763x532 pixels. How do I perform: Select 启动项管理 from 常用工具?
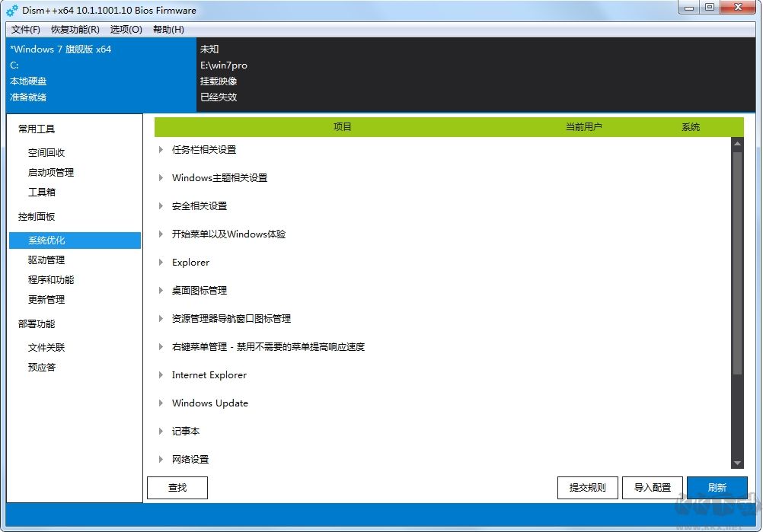[x=52, y=172]
